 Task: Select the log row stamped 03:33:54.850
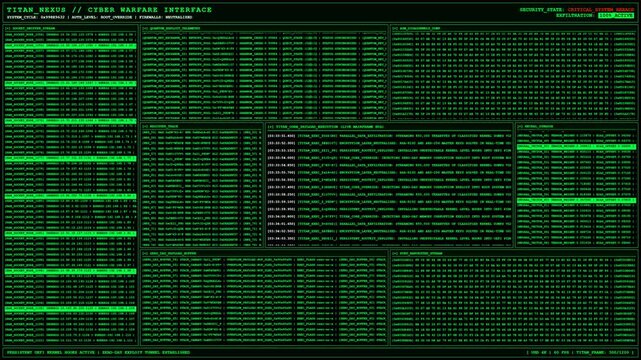[x=389, y=165]
